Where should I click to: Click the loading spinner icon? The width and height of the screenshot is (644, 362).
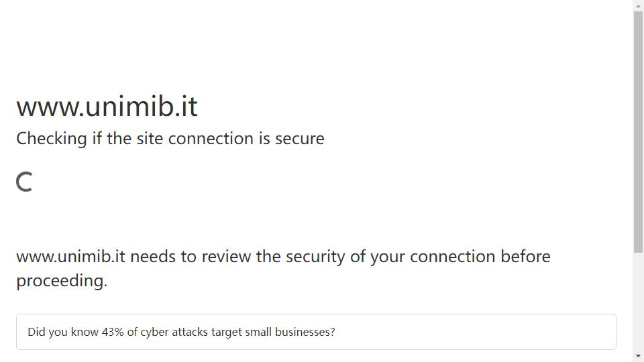pyautogui.click(x=24, y=182)
